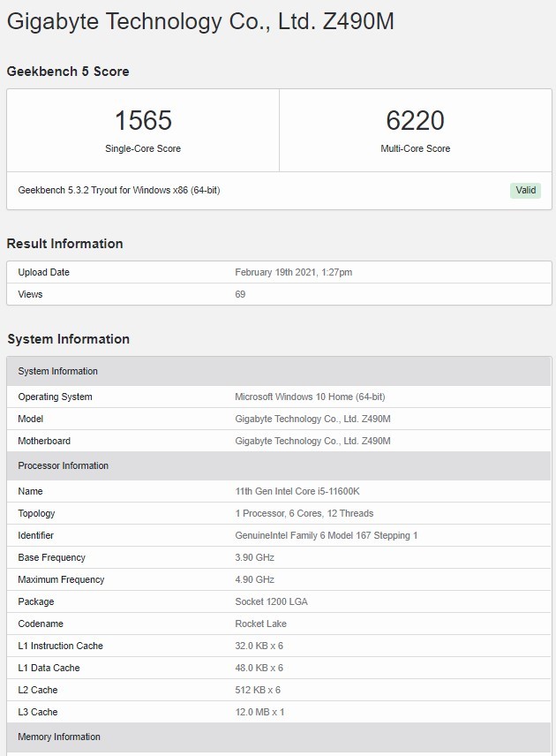
Task: Click 1 Processor, 6 Cores, 12 Threads value
Action: [x=304, y=513]
